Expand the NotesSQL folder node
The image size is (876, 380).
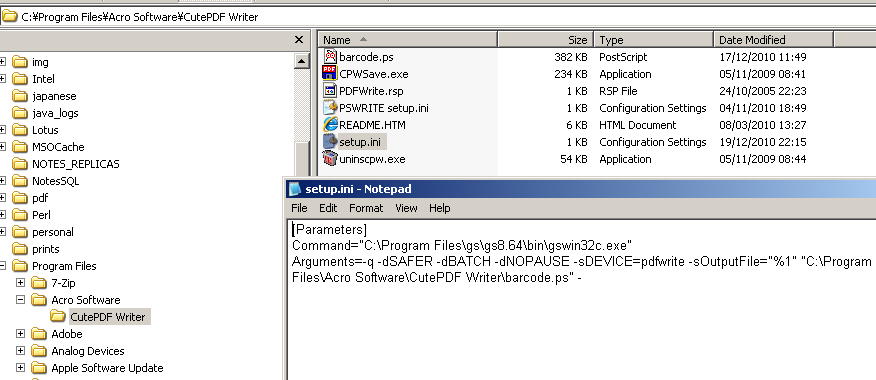pyautogui.click(x=2, y=180)
